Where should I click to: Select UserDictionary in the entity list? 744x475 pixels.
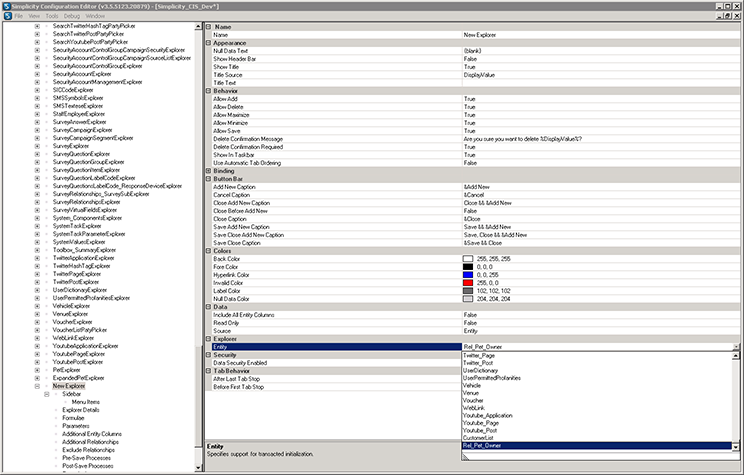[x=480, y=371]
